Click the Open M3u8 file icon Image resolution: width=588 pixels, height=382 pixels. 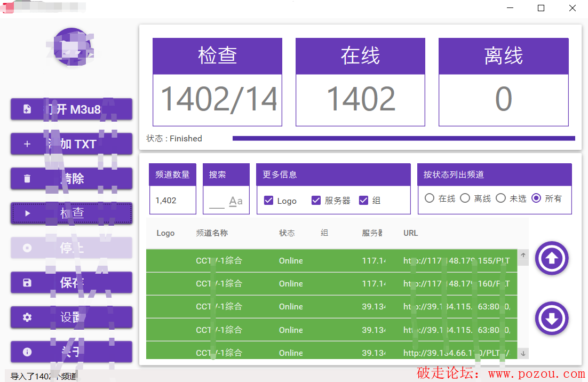tap(27, 109)
